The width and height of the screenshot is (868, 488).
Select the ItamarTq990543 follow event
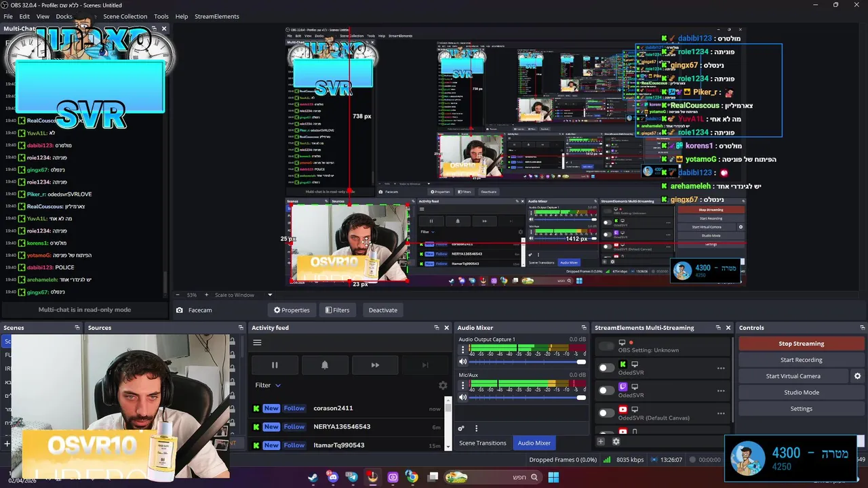[347, 445]
